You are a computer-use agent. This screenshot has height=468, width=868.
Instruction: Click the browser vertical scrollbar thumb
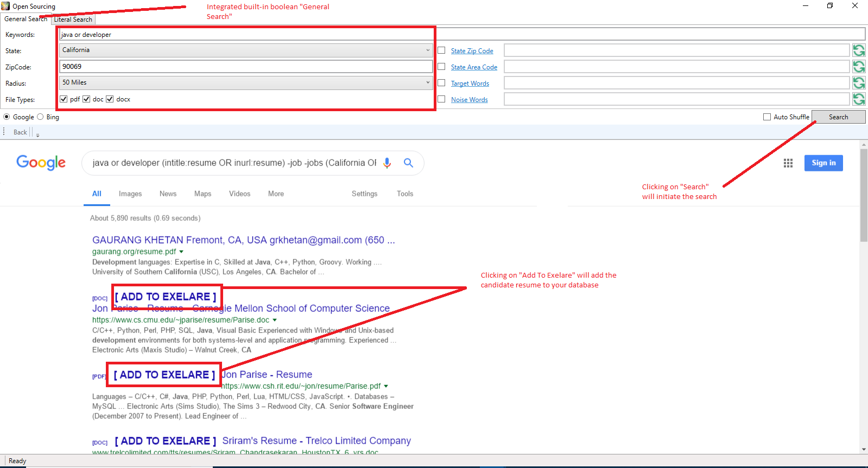pos(864,195)
